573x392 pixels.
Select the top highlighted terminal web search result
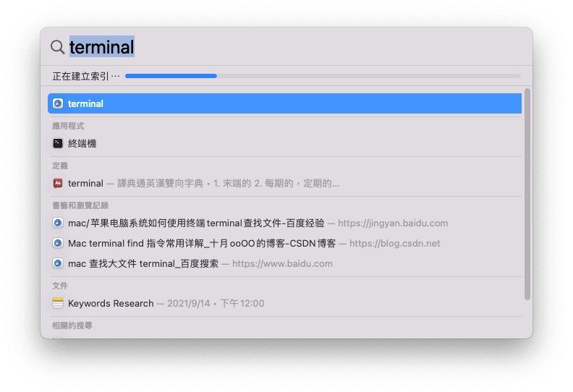click(284, 103)
